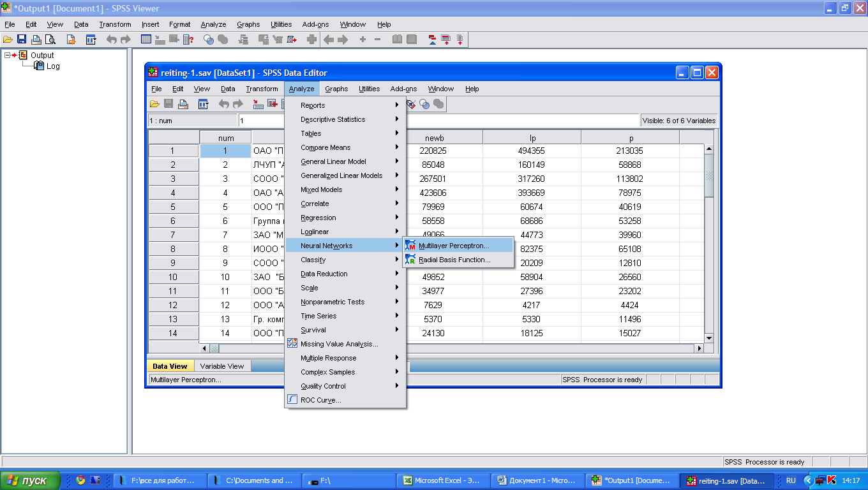The width and height of the screenshot is (868, 490).
Task: Switch to Data View tab
Action: (x=170, y=366)
